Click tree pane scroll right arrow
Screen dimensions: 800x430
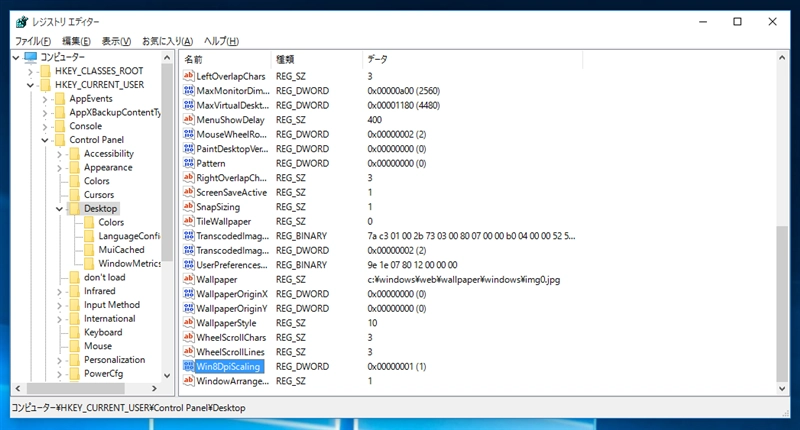click(x=155, y=388)
